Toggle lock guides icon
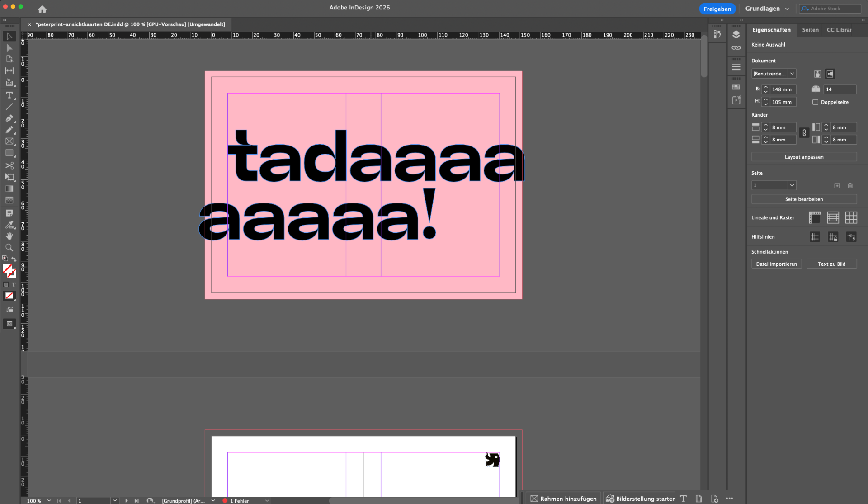Viewport: 868px width, 504px height. [x=833, y=237]
